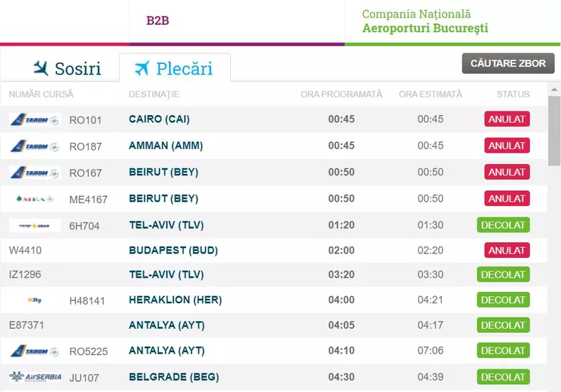
Task: Click the airline logo for flight 6H704
Action: pos(35,226)
